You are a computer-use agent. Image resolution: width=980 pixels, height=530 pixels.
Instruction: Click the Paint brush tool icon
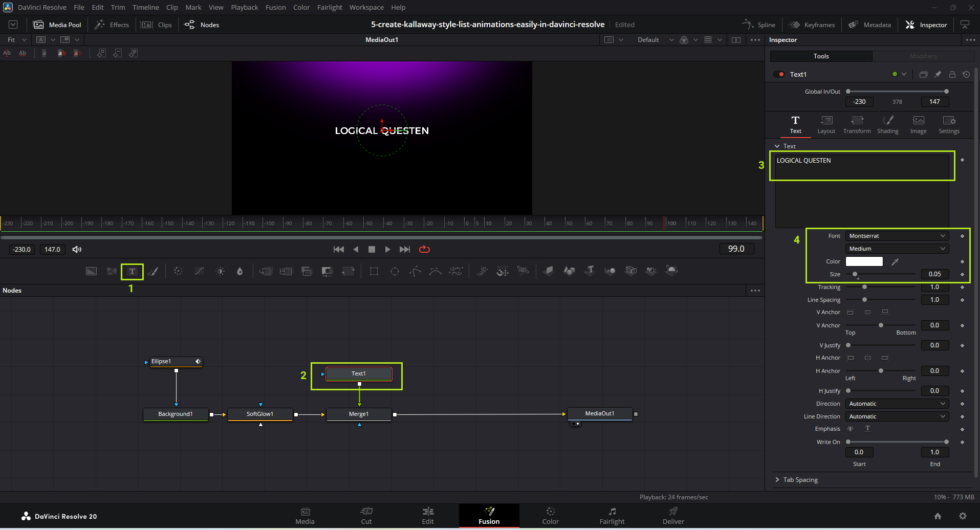click(153, 272)
